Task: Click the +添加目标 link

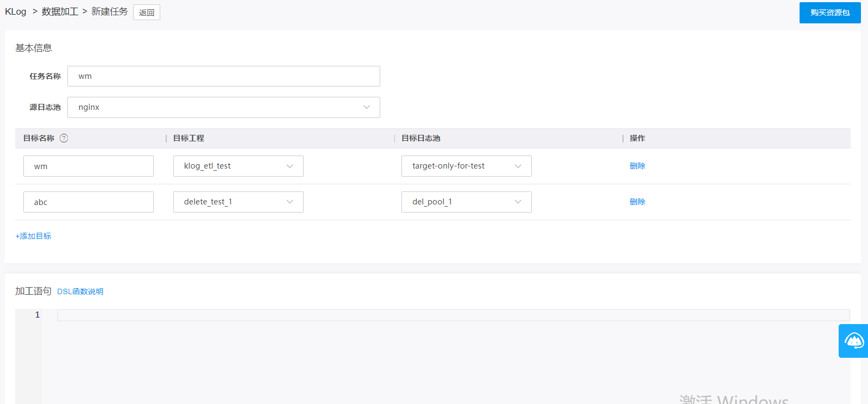Action: [x=34, y=236]
